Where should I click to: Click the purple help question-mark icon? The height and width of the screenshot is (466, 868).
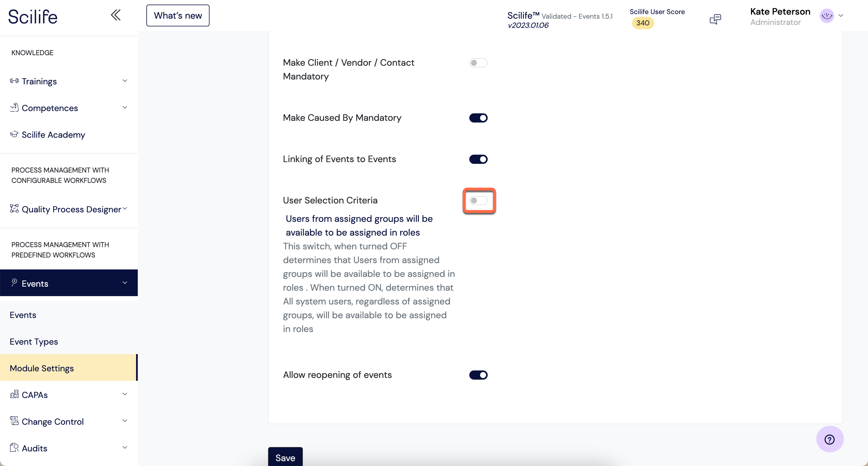pos(830,439)
